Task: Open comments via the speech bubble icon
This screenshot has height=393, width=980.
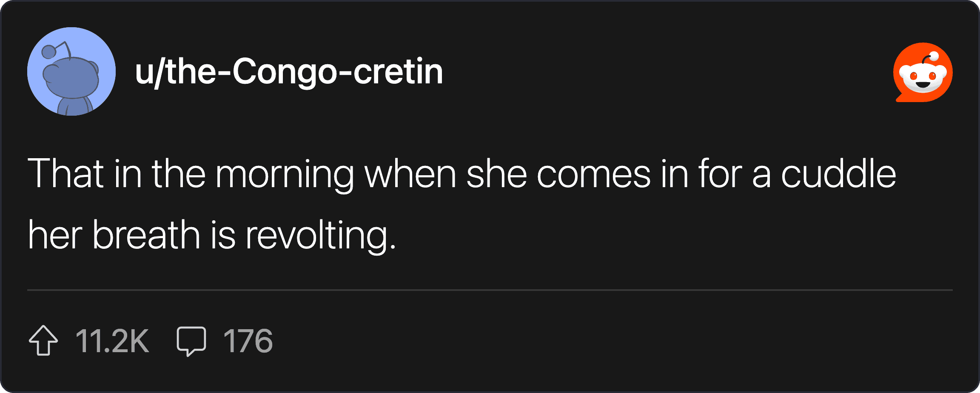Action: (x=191, y=341)
